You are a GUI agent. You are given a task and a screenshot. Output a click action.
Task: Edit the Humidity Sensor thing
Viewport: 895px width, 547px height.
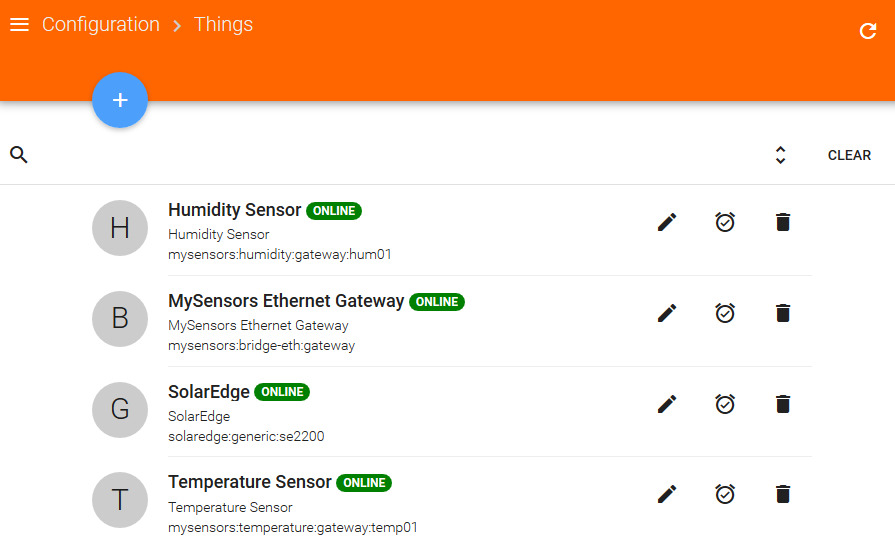tap(667, 222)
